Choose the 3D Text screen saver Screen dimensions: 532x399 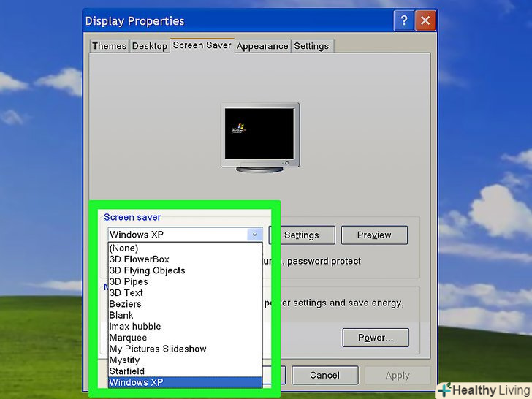[186, 293]
